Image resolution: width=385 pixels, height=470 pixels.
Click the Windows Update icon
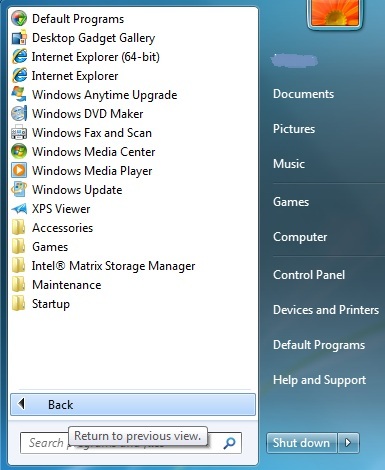[19, 189]
